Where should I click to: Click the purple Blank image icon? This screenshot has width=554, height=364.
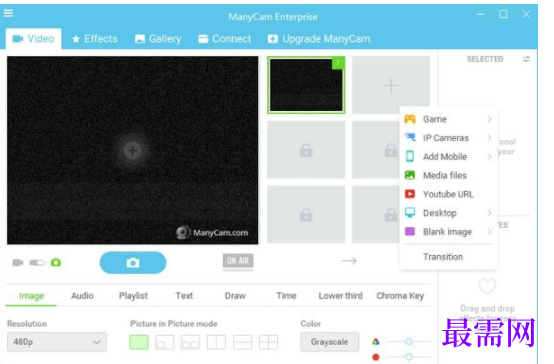point(410,231)
